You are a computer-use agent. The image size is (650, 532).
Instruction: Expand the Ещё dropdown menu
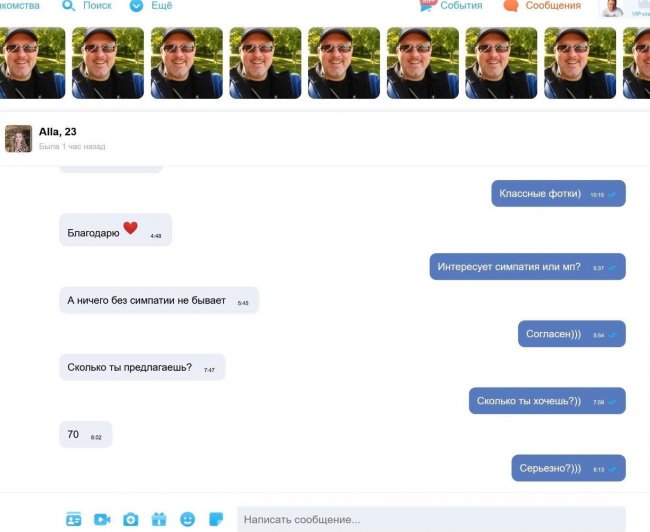tap(151, 5)
